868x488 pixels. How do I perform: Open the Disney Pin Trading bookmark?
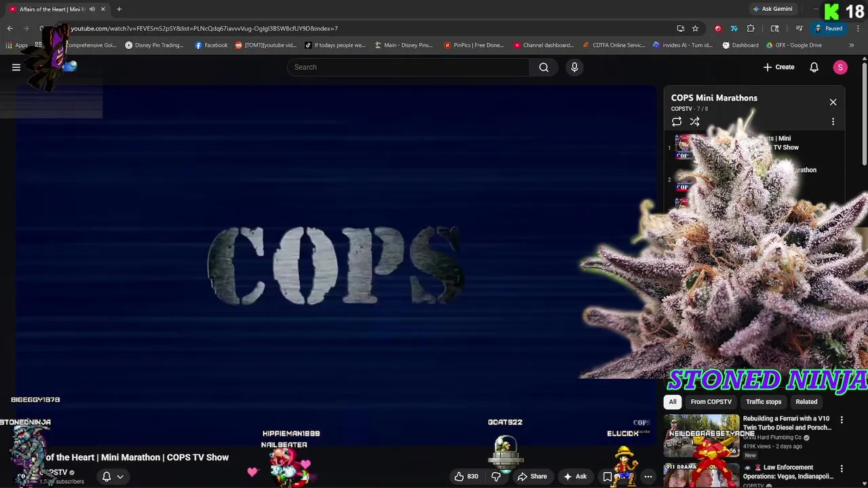[x=155, y=45]
